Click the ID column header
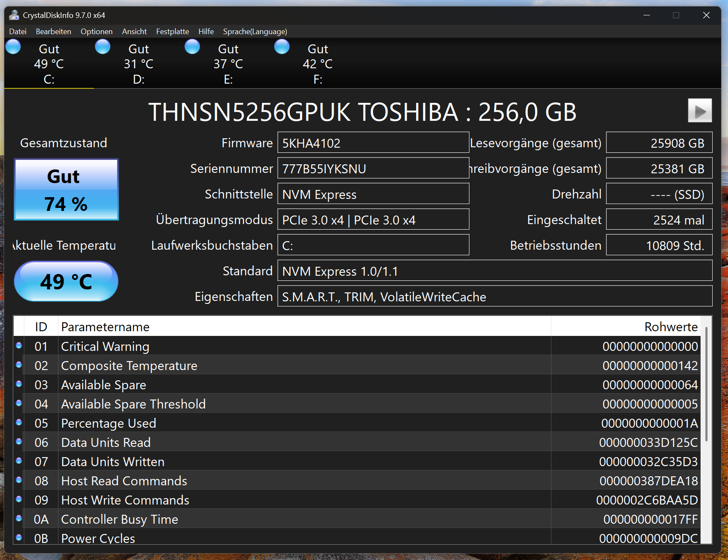The width and height of the screenshot is (728, 560). 41,327
